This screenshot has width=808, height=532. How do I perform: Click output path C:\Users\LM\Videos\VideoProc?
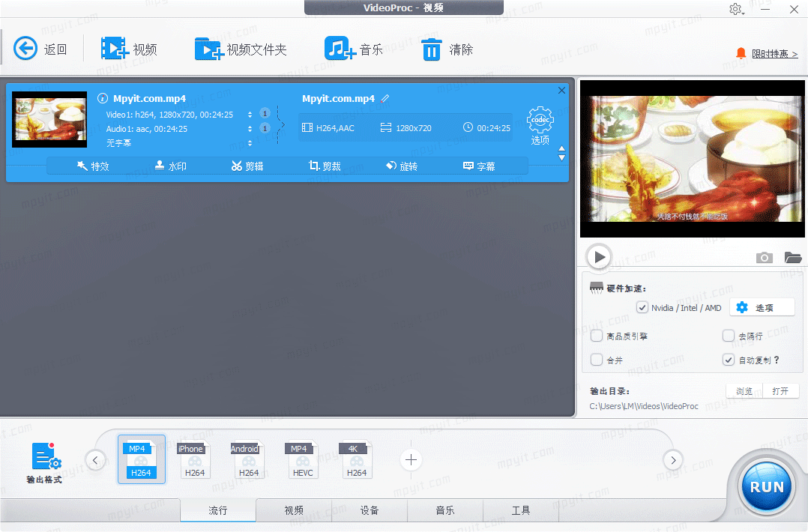(x=644, y=406)
